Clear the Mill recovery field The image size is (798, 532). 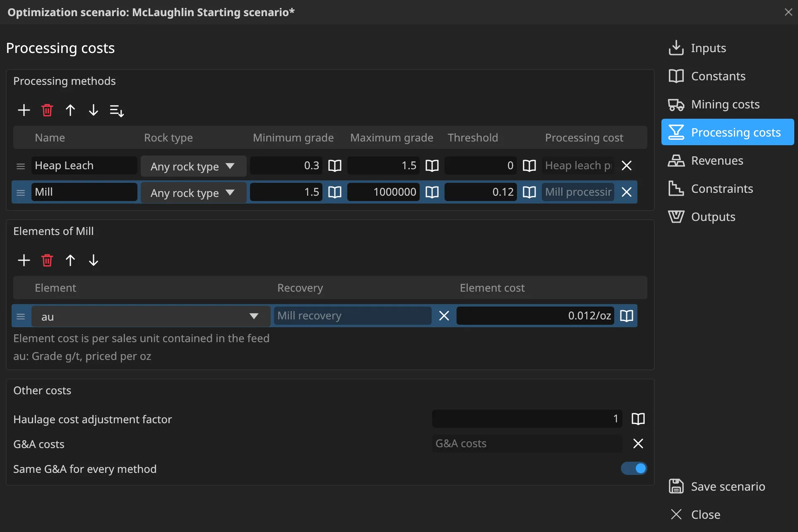pos(444,316)
